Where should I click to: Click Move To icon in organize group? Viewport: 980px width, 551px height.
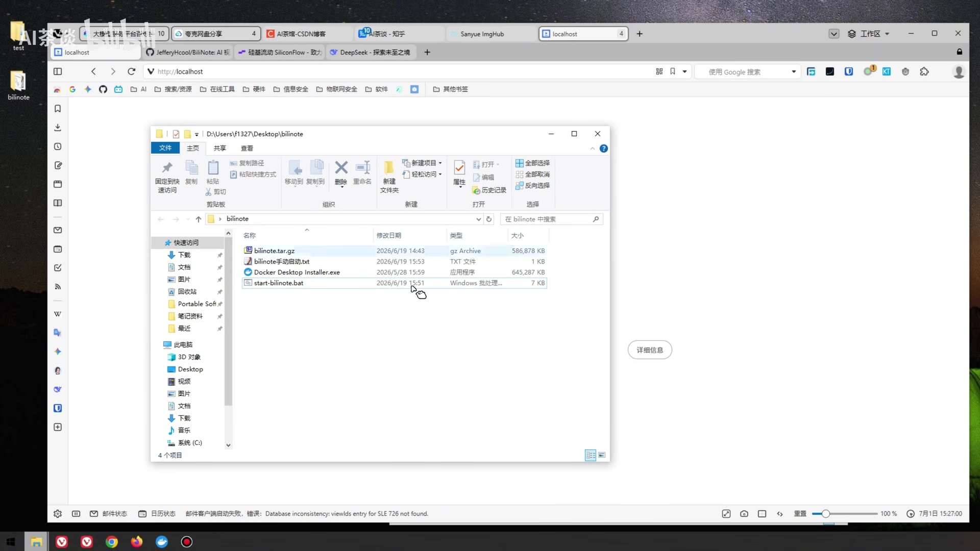coord(294,172)
